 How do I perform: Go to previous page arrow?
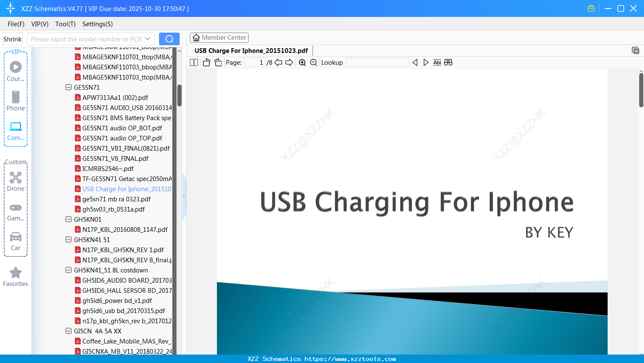(x=278, y=62)
